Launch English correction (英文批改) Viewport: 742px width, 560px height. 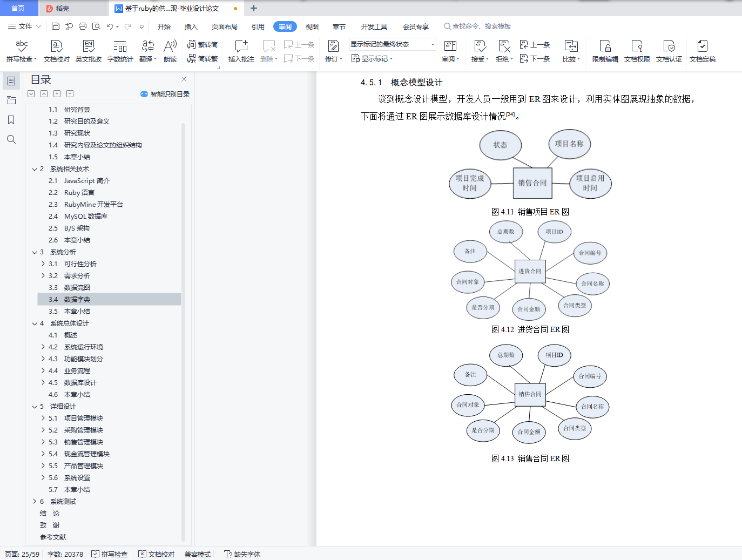(89, 51)
